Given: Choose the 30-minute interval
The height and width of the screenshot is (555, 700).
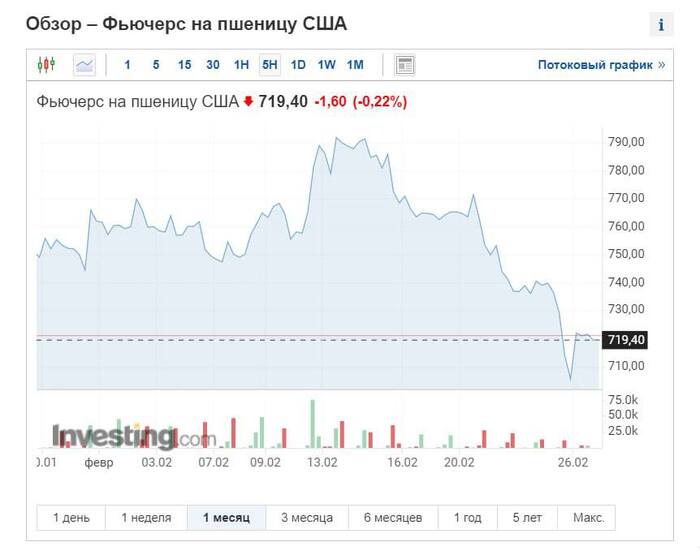Looking at the screenshot, I should pos(213,65).
